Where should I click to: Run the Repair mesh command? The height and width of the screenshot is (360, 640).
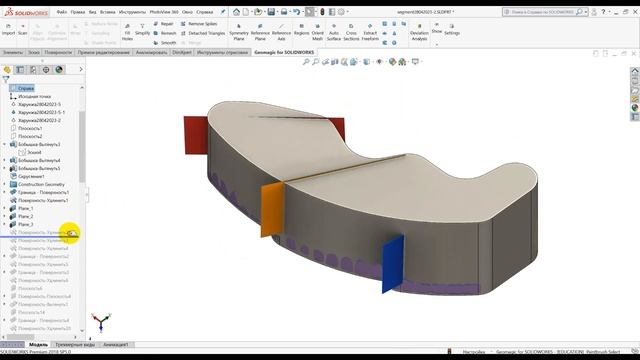[163, 24]
